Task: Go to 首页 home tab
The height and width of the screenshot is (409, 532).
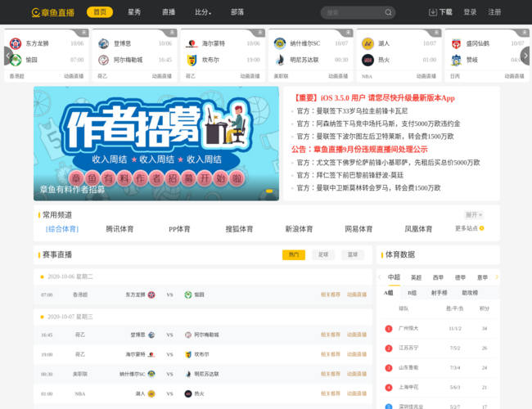Action: click(100, 12)
